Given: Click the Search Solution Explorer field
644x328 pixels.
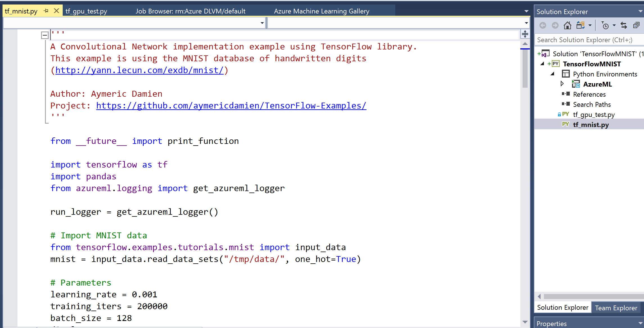Looking at the screenshot, I should (587, 40).
